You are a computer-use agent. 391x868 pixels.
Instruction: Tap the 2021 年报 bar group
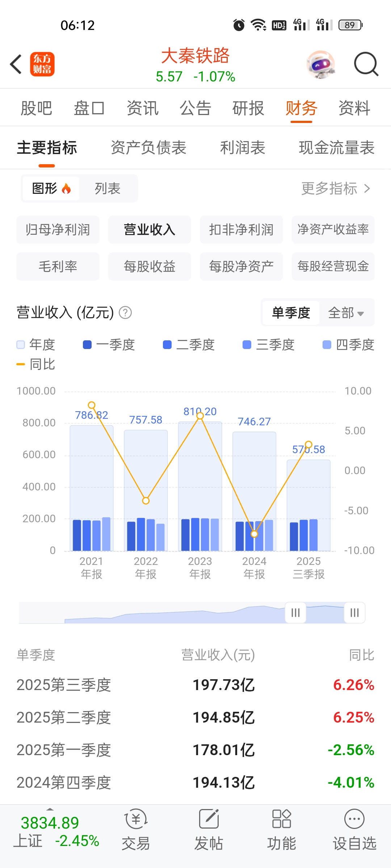coord(92,488)
